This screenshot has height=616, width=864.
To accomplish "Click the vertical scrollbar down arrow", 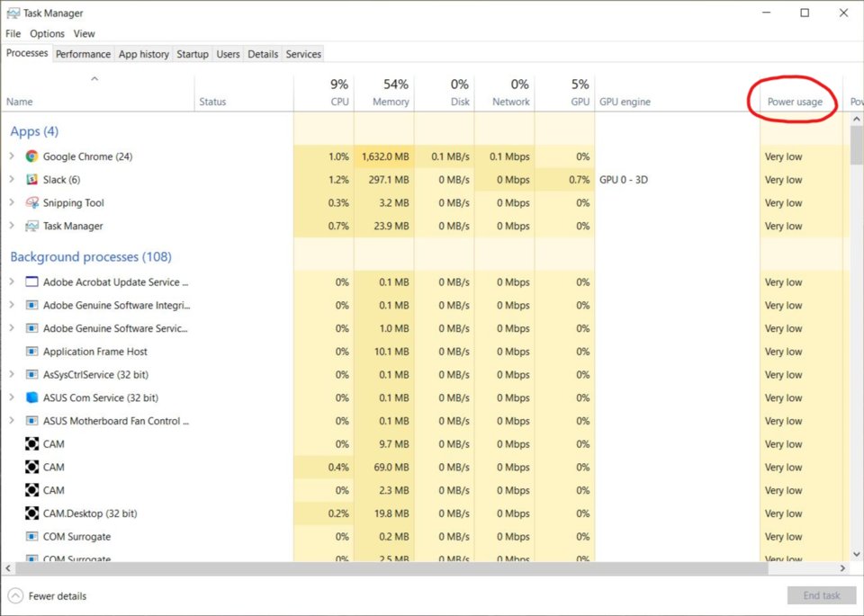I will (857, 556).
